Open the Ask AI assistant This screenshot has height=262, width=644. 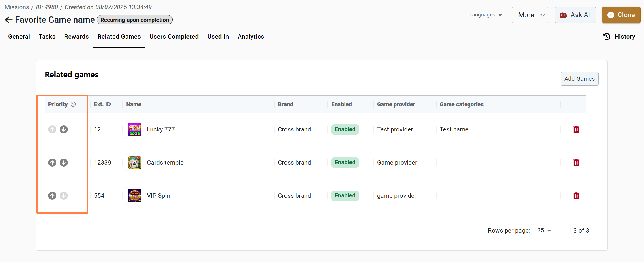pos(575,15)
